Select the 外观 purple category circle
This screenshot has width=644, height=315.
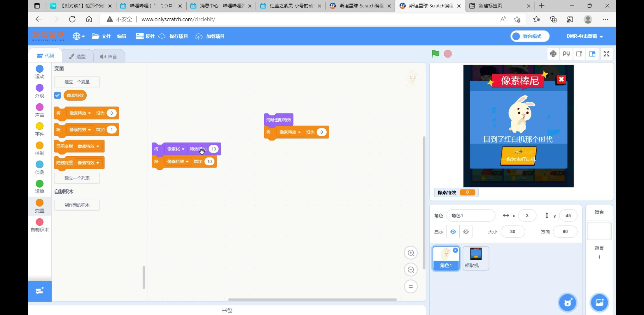[40, 88]
